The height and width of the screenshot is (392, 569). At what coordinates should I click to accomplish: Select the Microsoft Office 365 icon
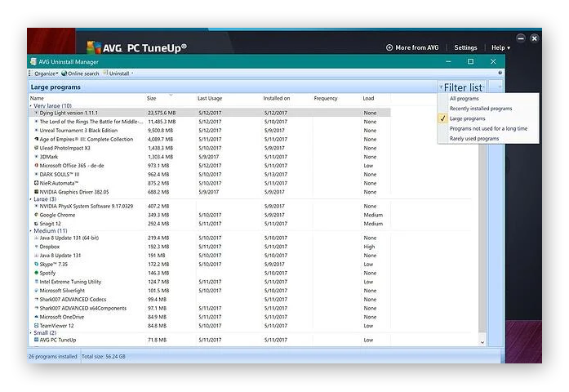click(36, 165)
